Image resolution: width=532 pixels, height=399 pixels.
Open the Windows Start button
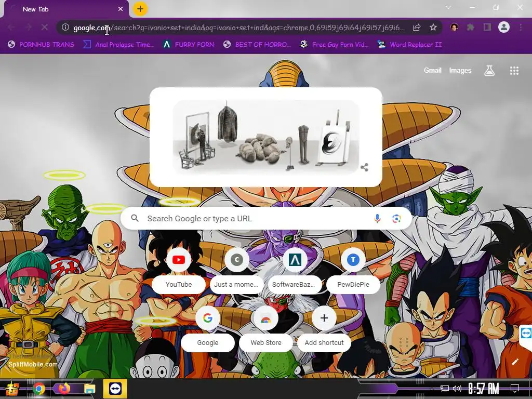click(12, 389)
